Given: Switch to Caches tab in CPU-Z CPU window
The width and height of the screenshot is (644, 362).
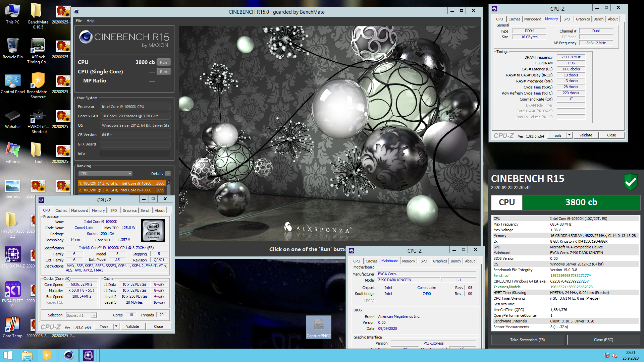Looking at the screenshot, I should coord(61,210).
